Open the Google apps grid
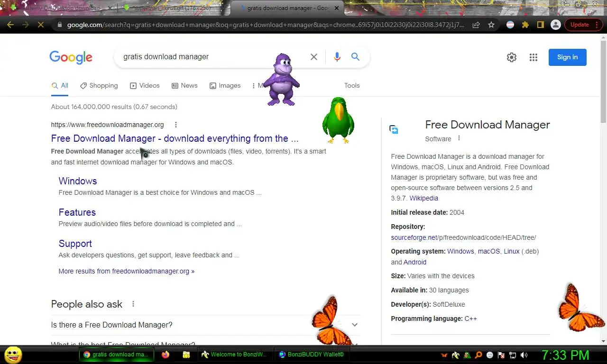607x364 pixels. click(533, 57)
